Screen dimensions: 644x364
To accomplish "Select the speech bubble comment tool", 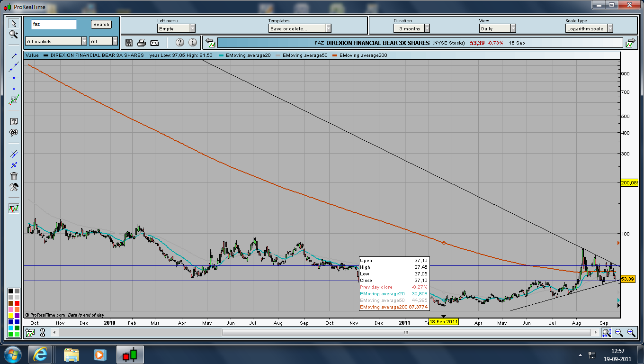I will 14,132.
